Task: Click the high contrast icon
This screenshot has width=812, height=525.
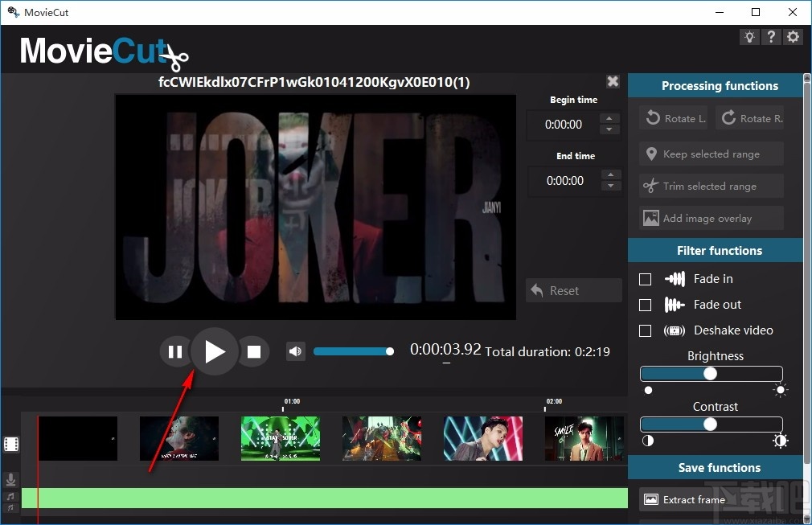Action: click(x=780, y=441)
